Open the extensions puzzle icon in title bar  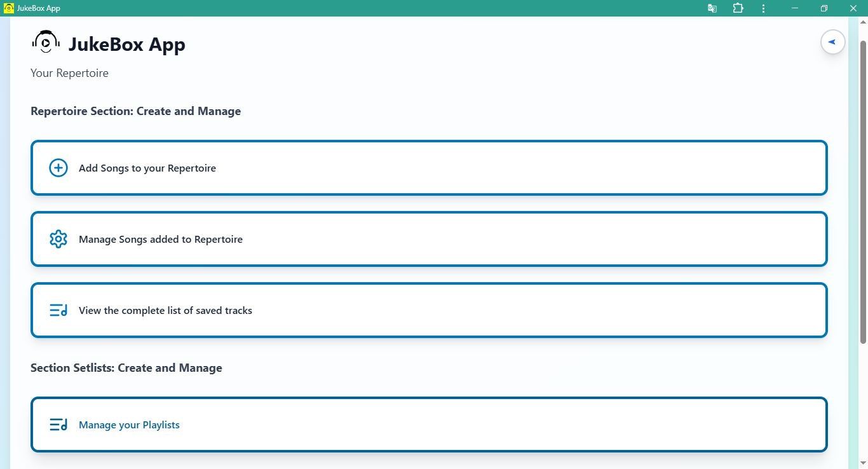click(x=738, y=8)
